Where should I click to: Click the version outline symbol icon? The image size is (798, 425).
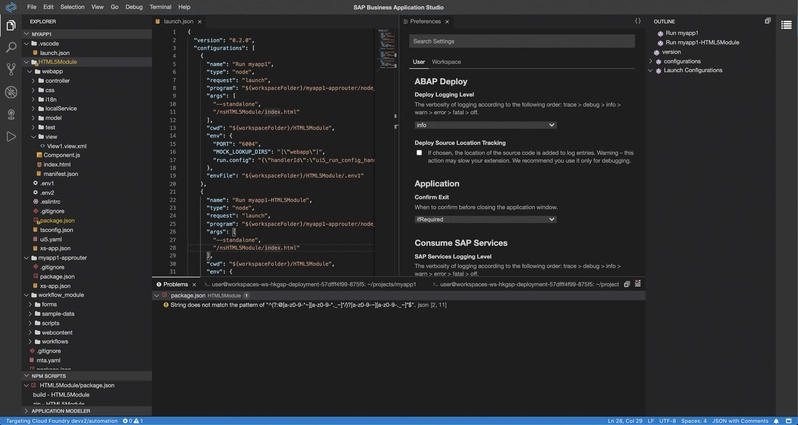(657, 52)
